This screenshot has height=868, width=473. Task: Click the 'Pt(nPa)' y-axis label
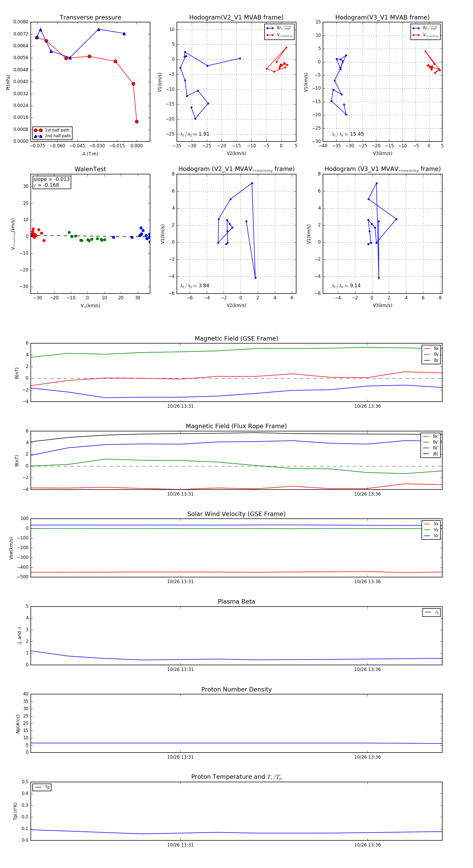8,82
